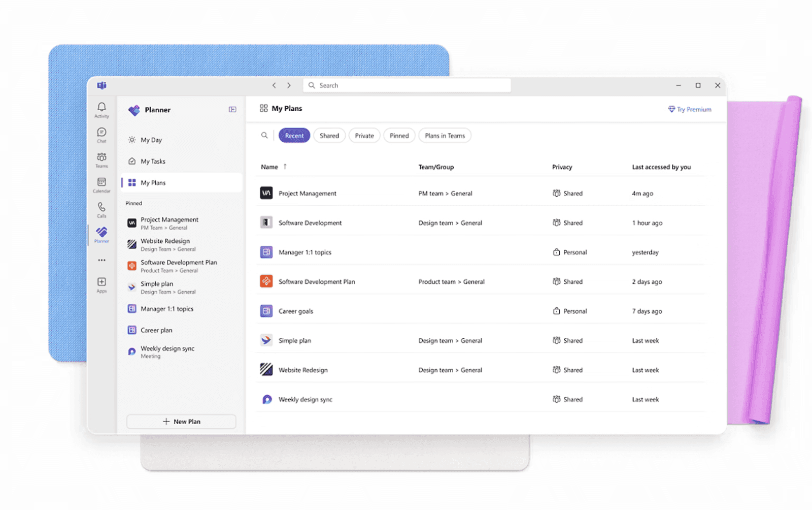The width and height of the screenshot is (812, 510).
Task: Click the Project Management plan icon in table
Action: (266, 193)
